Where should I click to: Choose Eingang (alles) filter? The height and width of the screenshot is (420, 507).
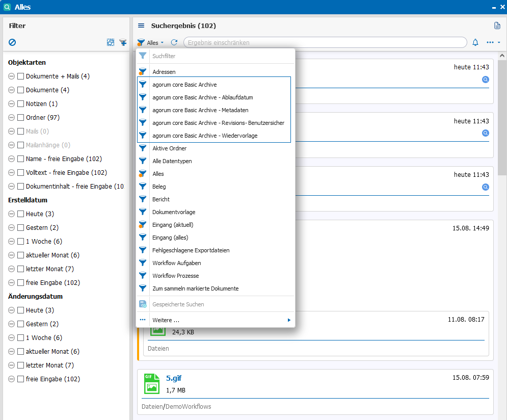[x=216, y=238]
